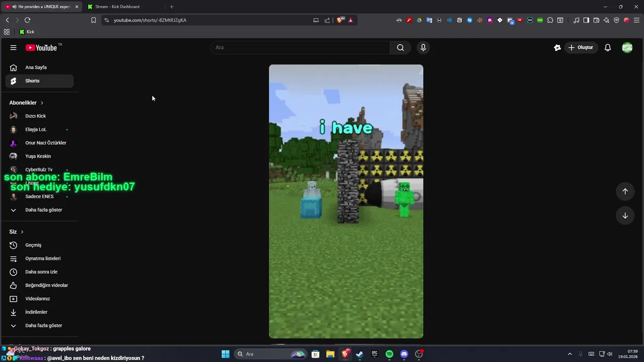The width and height of the screenshot is (644, 362).
Task: Open the YouTube hamburger guide menu
Action: click(14, 47)
